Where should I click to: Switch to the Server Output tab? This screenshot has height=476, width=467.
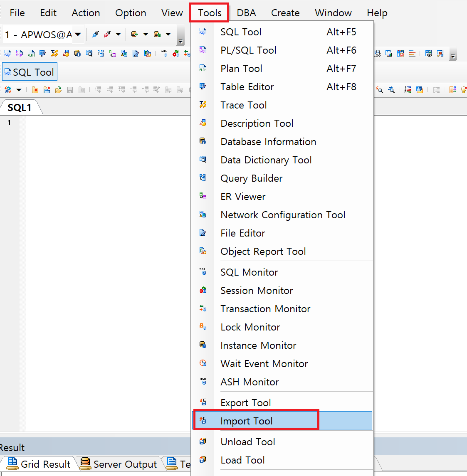tap(119, 464)
